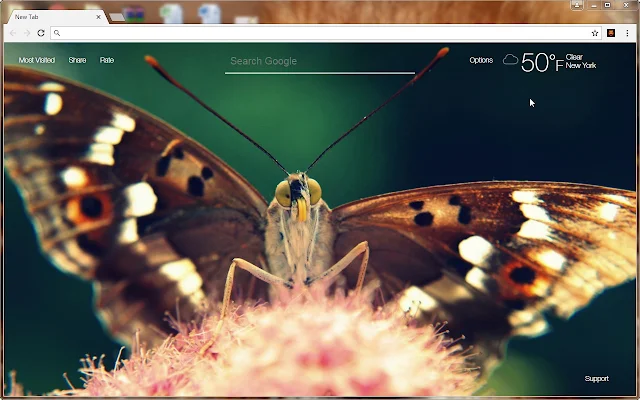Open the Options settings link
This screenshot has width=640, height=400.
[x=481, y=60]
